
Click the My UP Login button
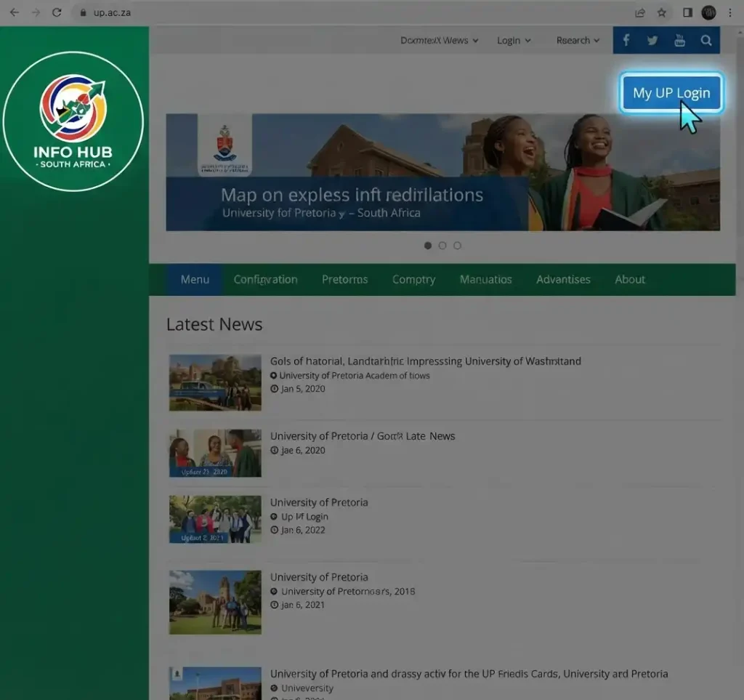671,93
